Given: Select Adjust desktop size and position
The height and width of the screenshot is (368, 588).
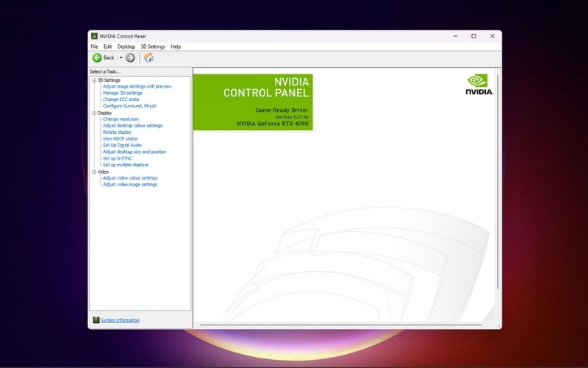Looking at the screenshot, I should coord(135,152).
